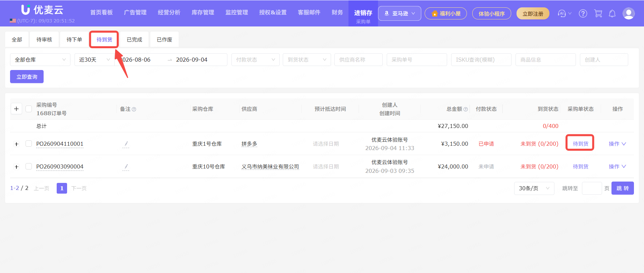Open the 30条/页 page size dropdown
Viewport: 644px width, 273px height.
534,188
